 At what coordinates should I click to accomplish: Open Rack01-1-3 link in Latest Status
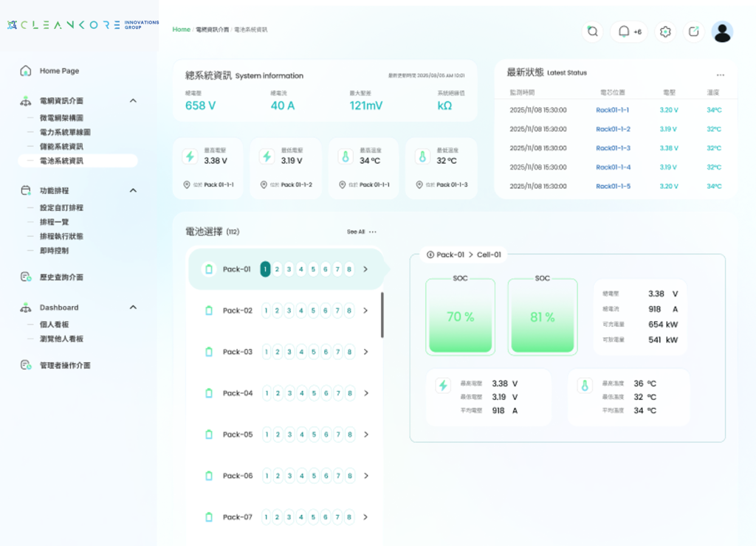coord(613,148)
